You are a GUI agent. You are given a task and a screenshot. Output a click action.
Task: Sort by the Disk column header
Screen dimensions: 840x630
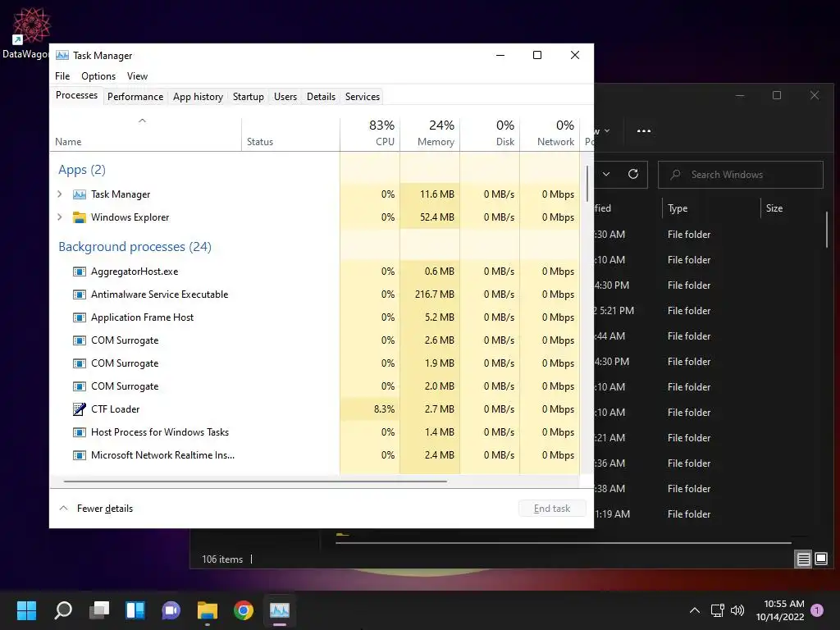tap(490, 134)
